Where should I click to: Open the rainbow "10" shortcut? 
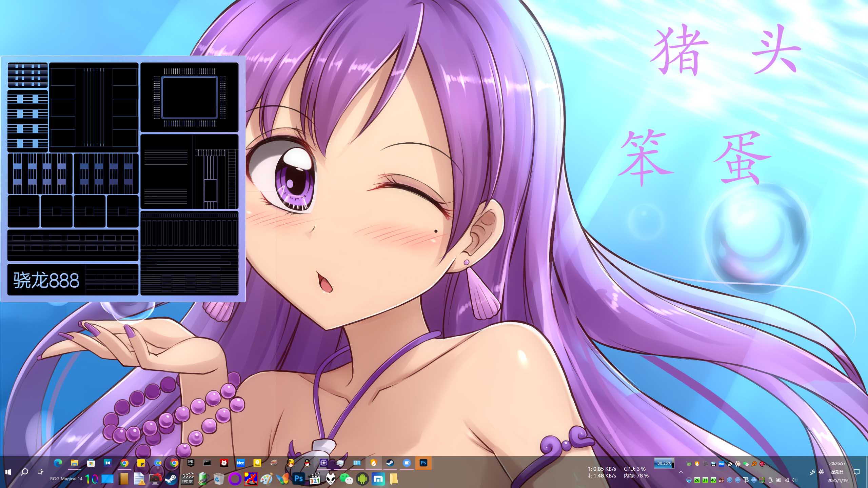point(92,479)
